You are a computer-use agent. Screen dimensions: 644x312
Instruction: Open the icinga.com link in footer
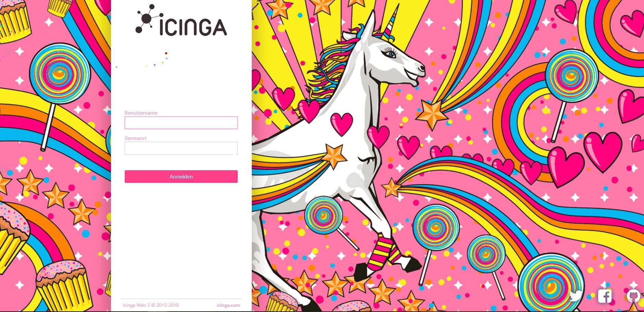[x=228, y=305]
